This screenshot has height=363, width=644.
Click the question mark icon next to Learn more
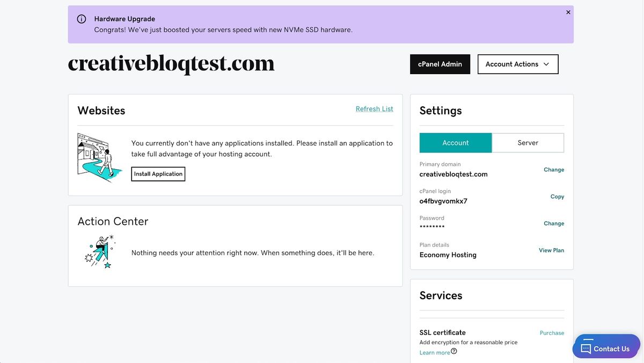coord(454,350)
